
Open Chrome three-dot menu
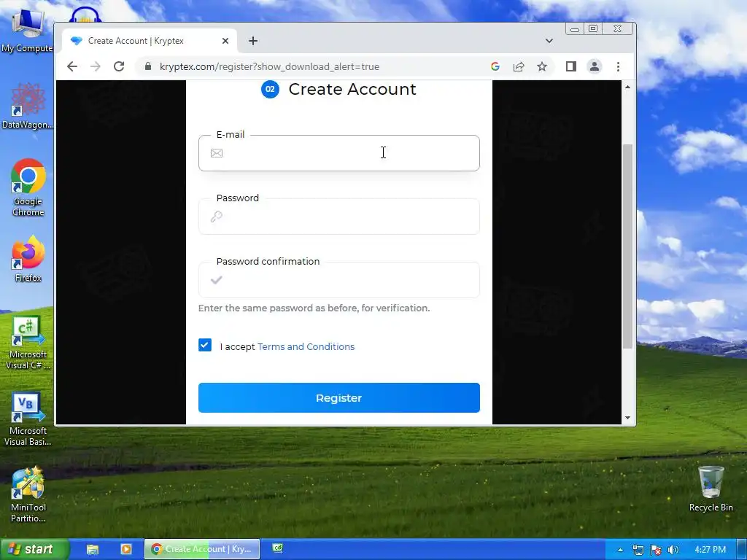point(618,66)
